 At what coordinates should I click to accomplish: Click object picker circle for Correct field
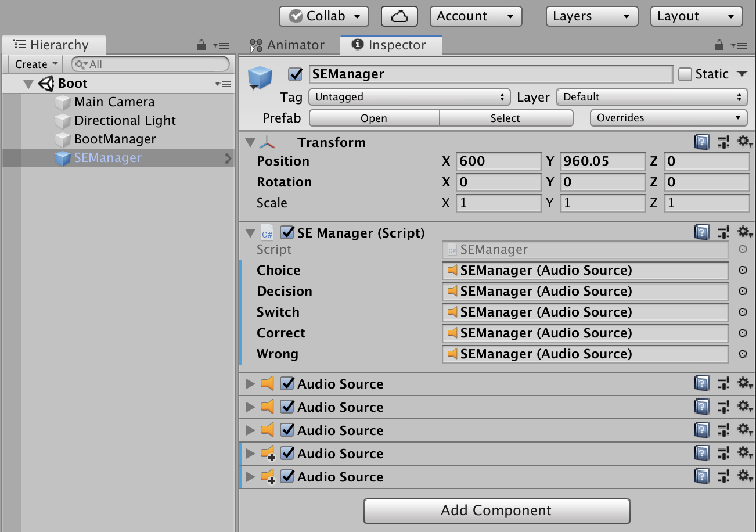pyautogui.click(x=742, y=333)
